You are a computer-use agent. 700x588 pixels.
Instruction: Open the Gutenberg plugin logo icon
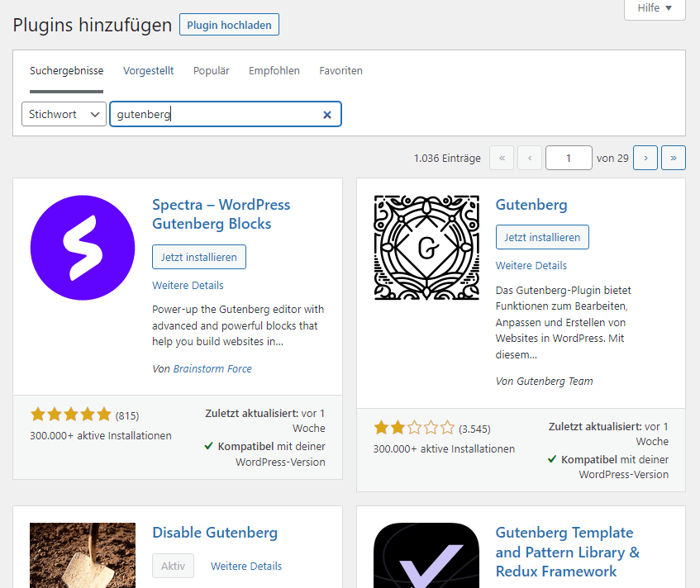(x=426, y=248)
